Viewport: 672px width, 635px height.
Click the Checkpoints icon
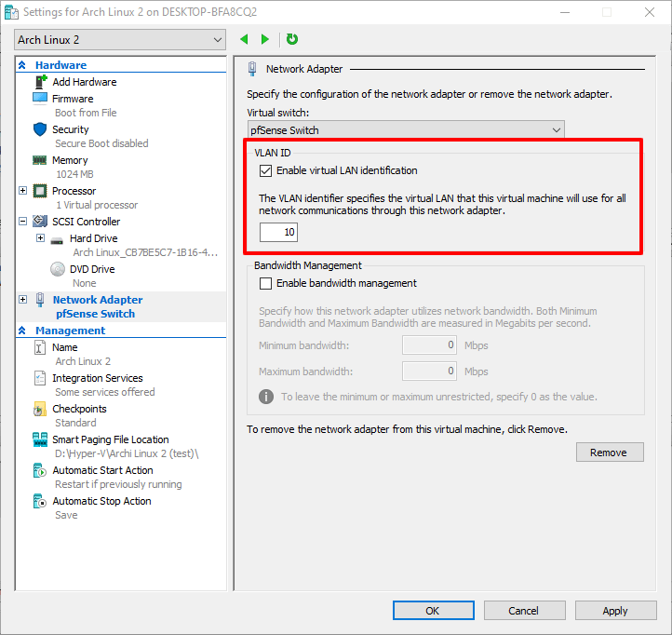tap(39, 409)
